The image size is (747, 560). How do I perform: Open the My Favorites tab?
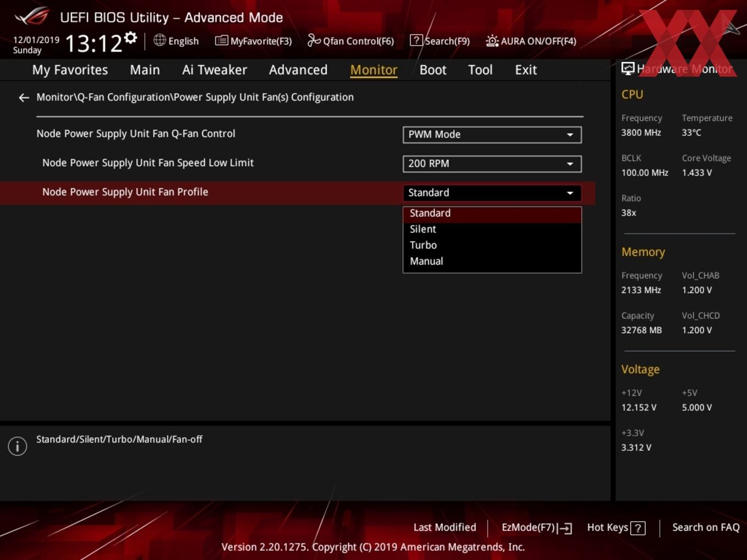click(70, 70)
